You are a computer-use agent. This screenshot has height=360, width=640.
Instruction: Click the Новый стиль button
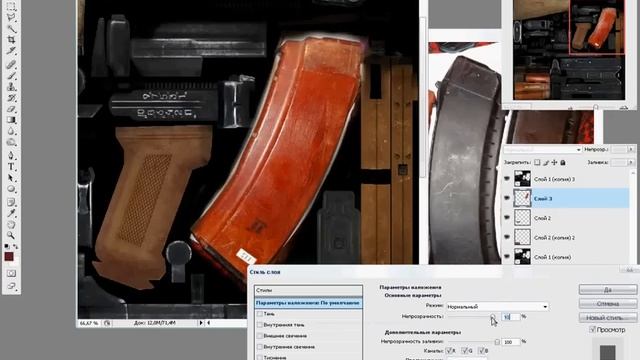click(x=608, y=318)
